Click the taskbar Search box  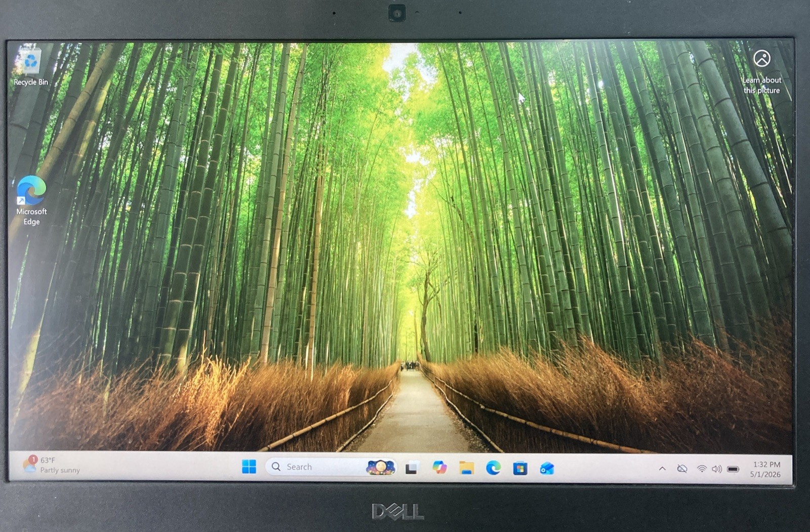click(331, 467)
